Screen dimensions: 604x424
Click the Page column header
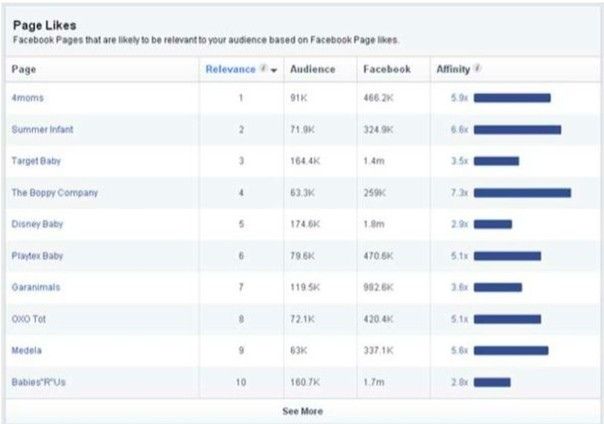pos(22,69)
